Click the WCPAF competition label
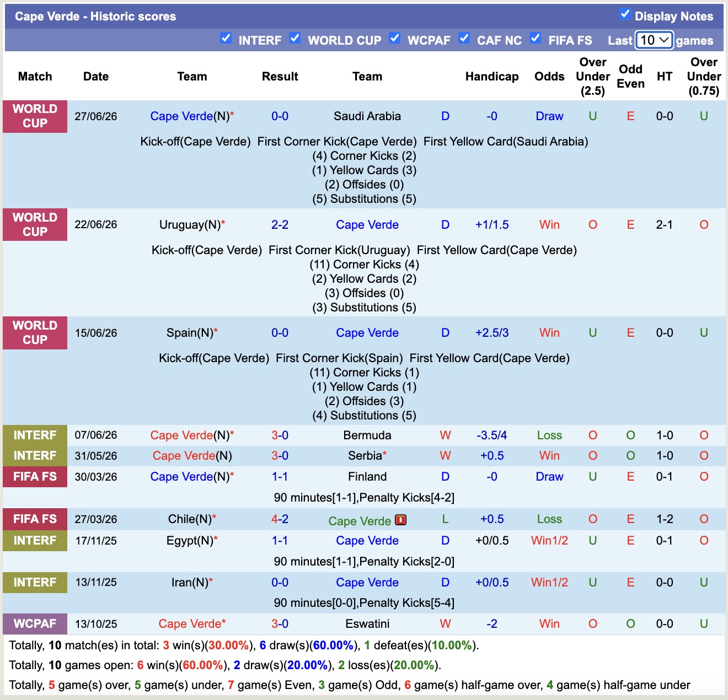Viewport: 728px width, 700px height. click(x=35, y=624)
